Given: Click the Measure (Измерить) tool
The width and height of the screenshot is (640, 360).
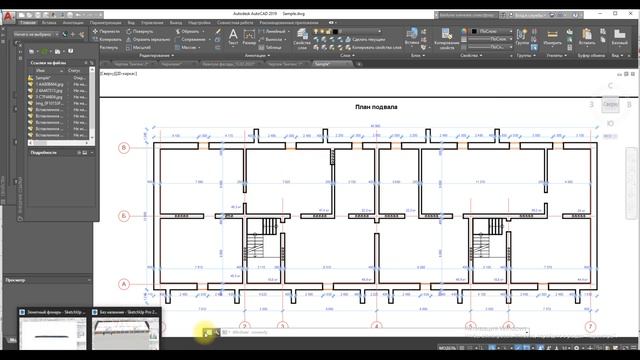Looking at the screenshot, I should (x=553, y=37).
